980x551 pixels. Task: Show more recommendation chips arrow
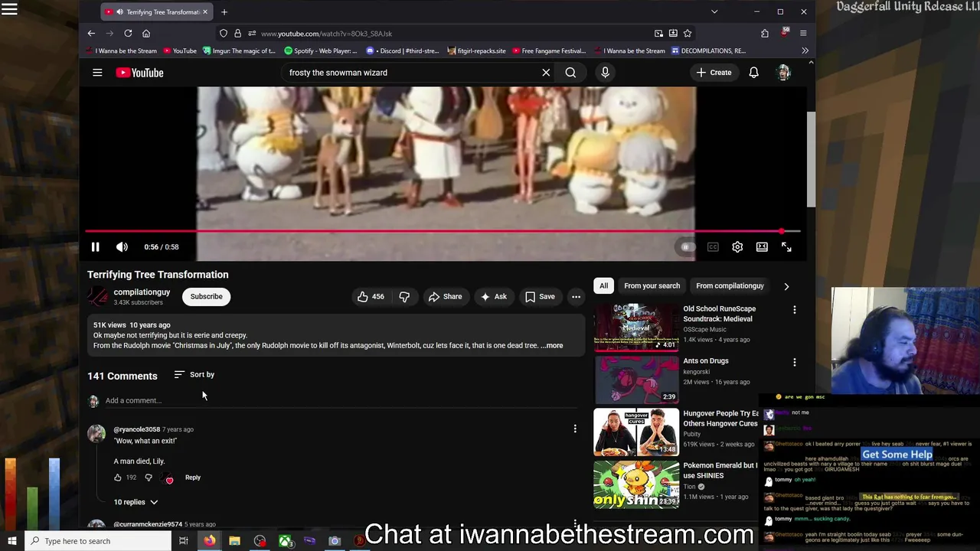click(786, 286)
